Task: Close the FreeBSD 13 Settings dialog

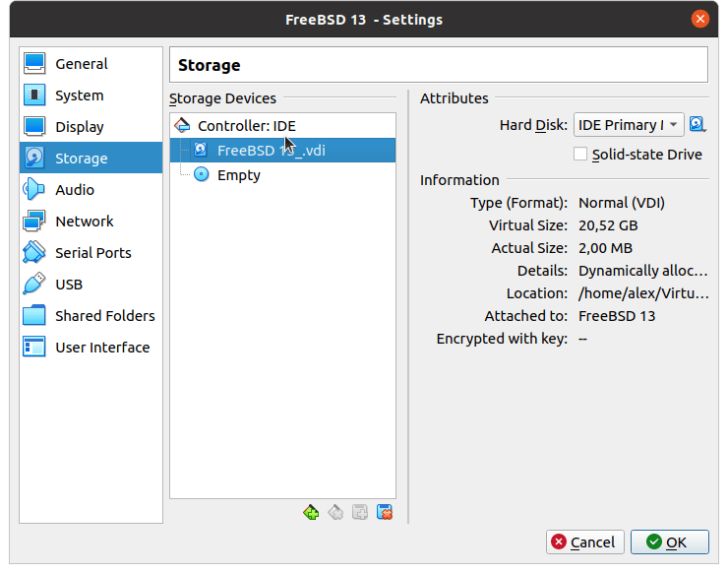Action: pyautogui.click(x=700, y=19)
